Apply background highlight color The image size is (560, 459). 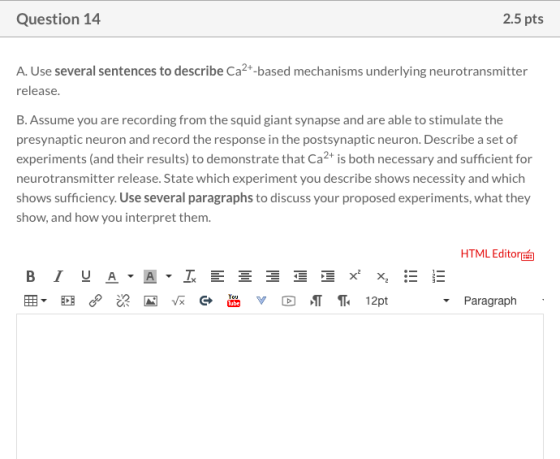[150, 276]
